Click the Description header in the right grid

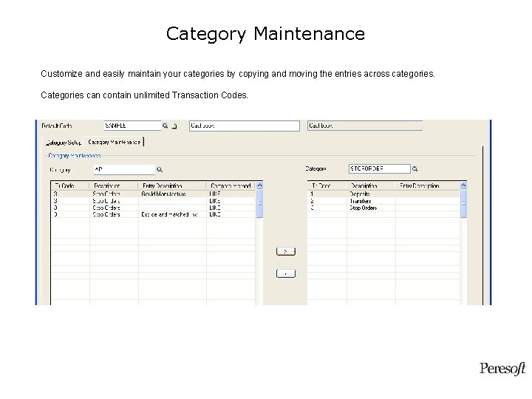[371, 186]
